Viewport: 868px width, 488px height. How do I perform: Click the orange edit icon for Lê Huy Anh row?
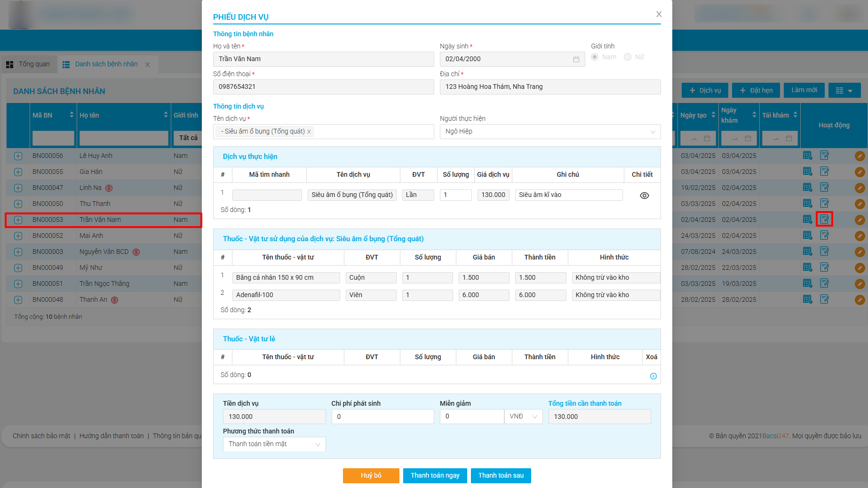pyautogui.click(x=860, y=156)
